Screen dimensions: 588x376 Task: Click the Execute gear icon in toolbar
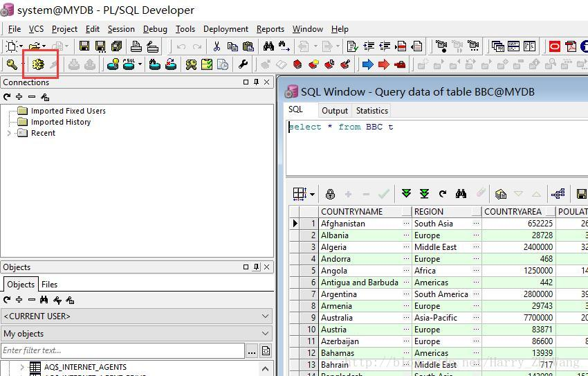coord(38,64)
